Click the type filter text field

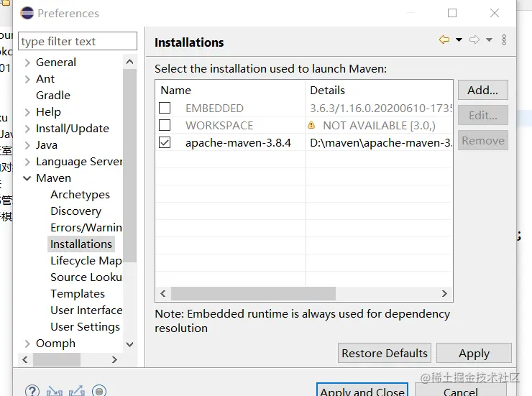pos(78,42)
